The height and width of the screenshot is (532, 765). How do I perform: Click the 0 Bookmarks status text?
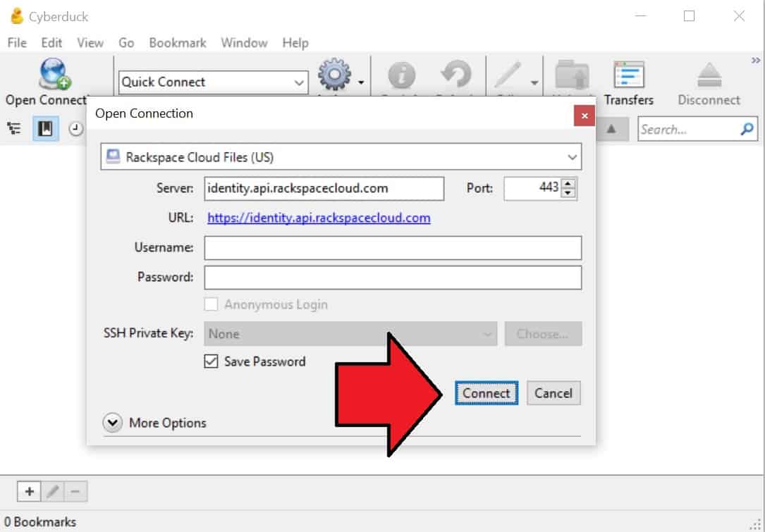(x=40, y=521)
